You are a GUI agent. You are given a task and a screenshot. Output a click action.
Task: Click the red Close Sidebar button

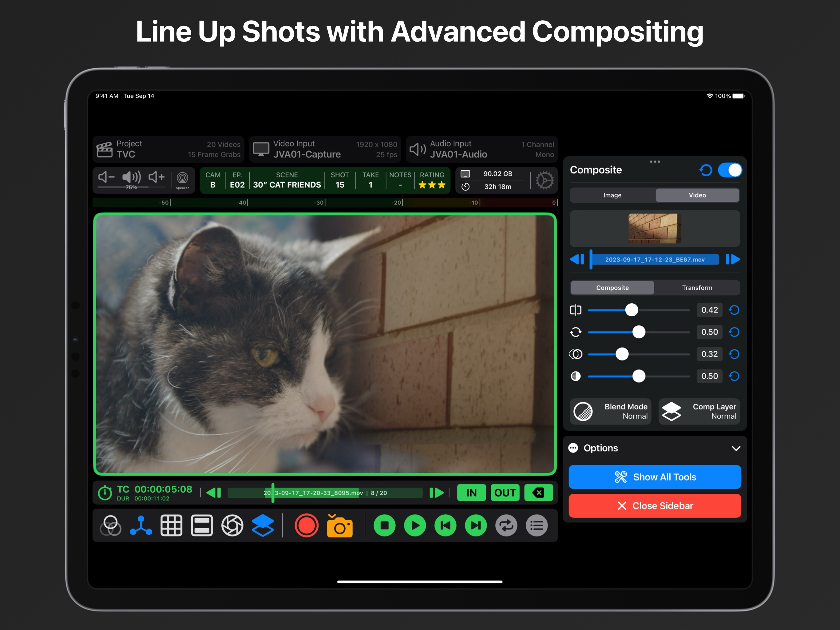tap(655, 506)
